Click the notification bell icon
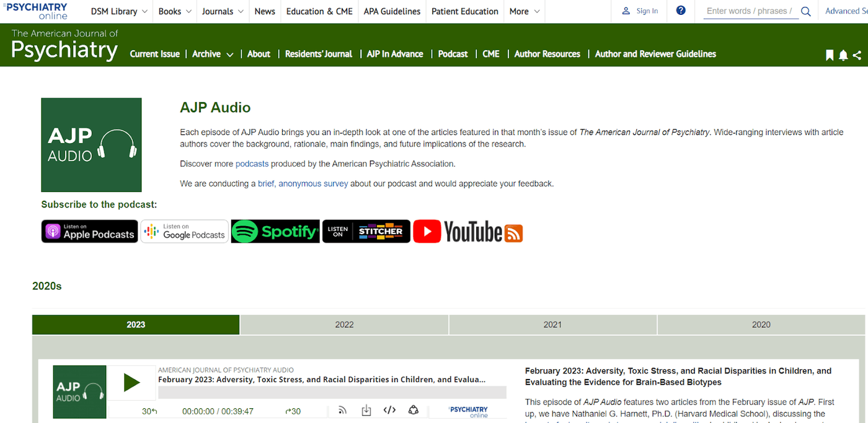 coord(843,55)
